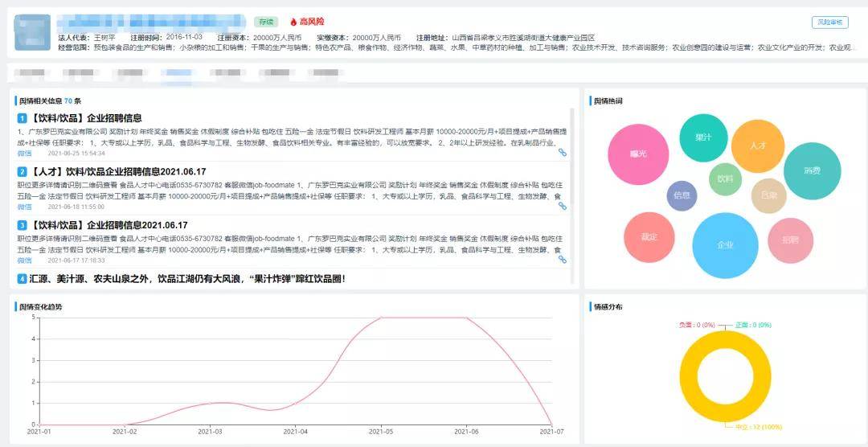Open the chain-link icon for news item 2
This screenshot has height=447, width=868.
pyautogui.click(x=563, y=206)
